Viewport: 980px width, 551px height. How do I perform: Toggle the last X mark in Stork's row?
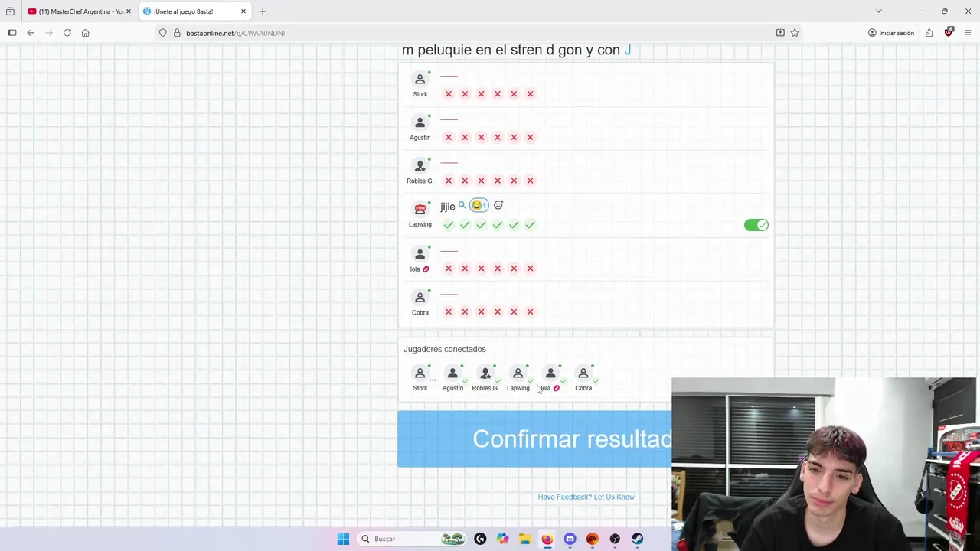coord(530,94)
